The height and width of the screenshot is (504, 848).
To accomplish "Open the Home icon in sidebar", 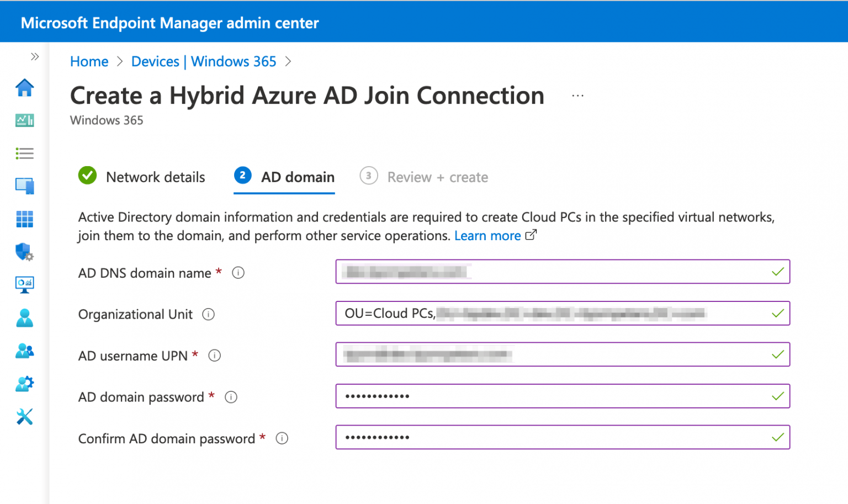I will [25, 88].
